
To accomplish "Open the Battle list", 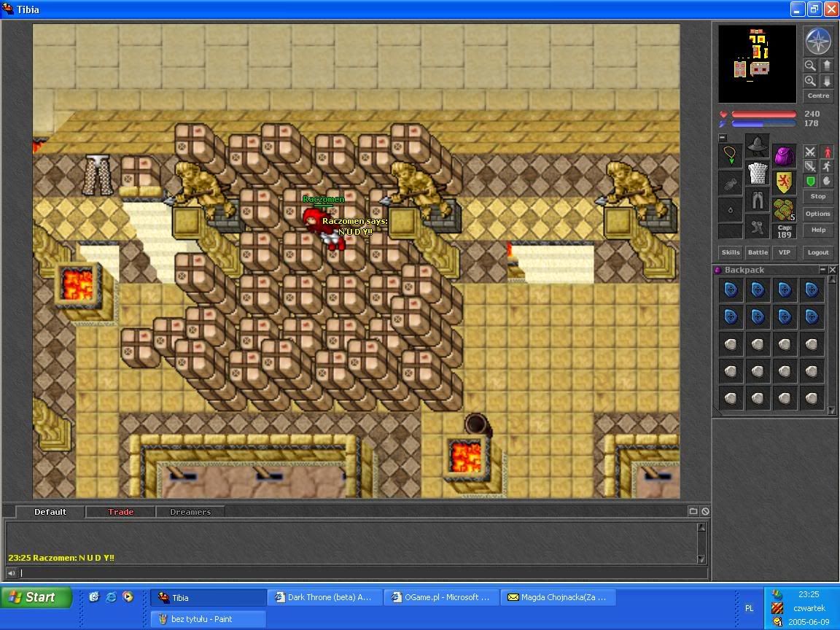I will coord(758,252).
